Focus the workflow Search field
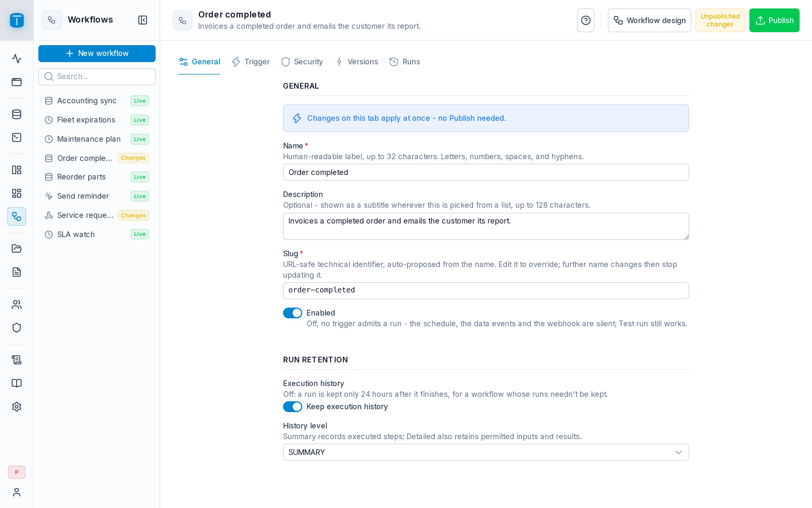812x508 pixels. (x=97, y=76)
